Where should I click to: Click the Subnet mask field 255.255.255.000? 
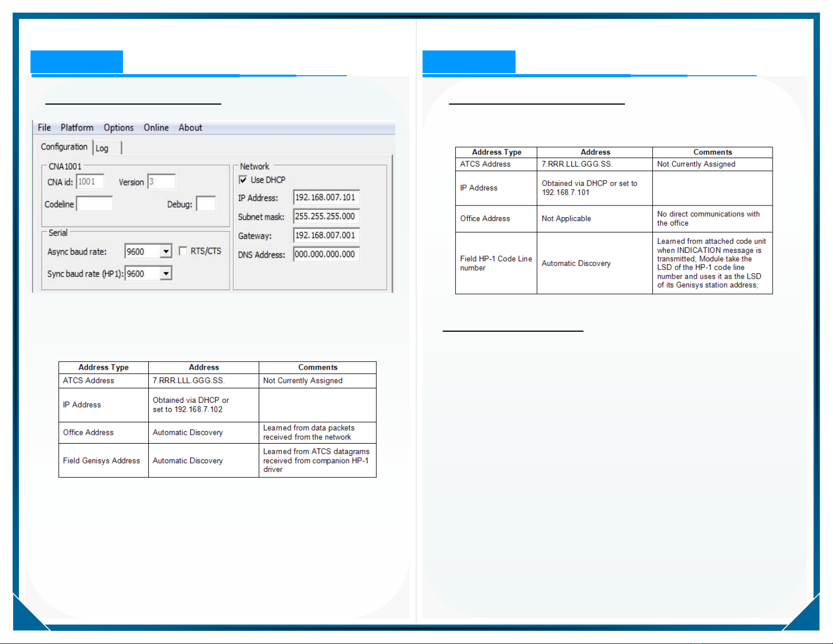coord(326,216)
